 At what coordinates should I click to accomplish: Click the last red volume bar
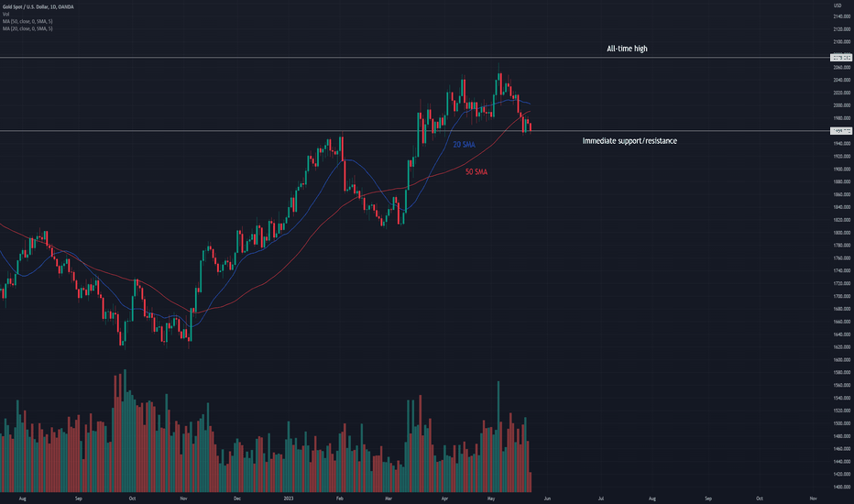[x=530, y=482]
